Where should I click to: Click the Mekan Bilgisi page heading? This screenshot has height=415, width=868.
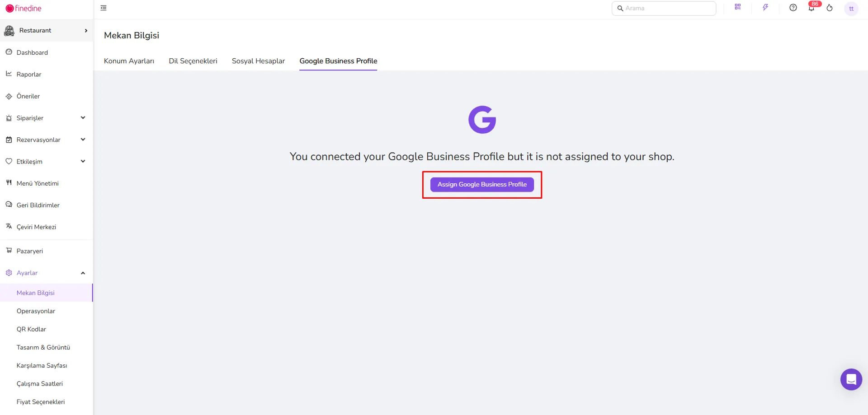point(132,35)
